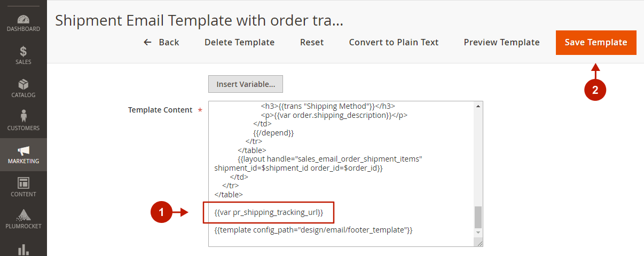Click the order.shipping_description line
This screenshot has width=644, height=256.
(x=334, y=115)
